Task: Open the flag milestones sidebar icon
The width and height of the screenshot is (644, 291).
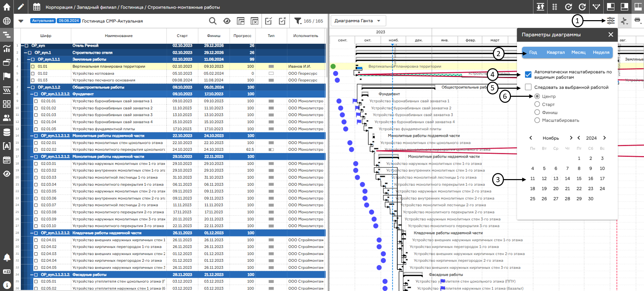Action: [7, 76]
